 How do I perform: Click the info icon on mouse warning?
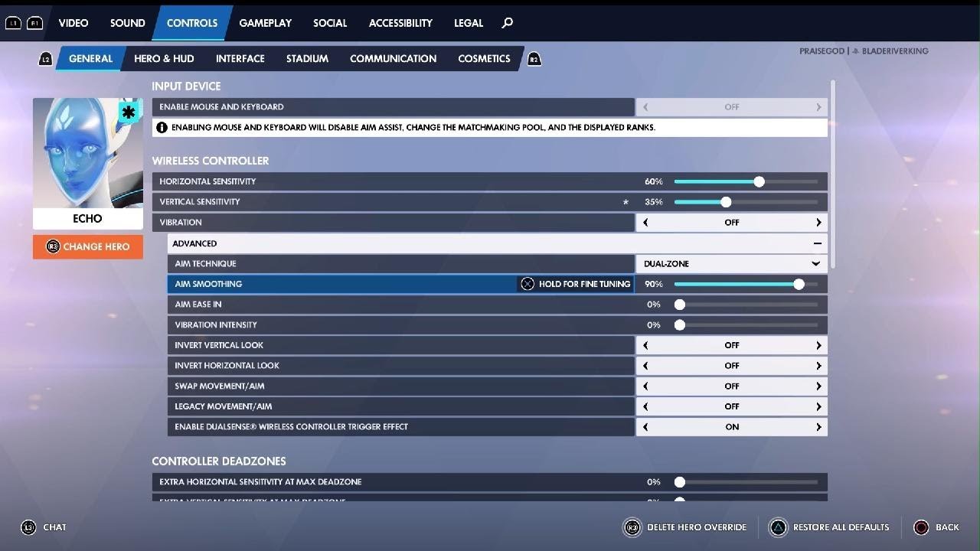click(162, 128)
